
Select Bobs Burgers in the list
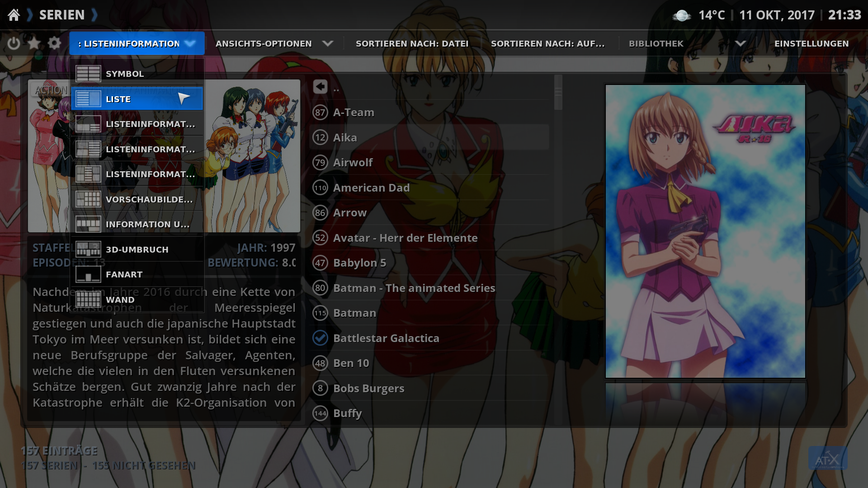click(x=429, y=388)
